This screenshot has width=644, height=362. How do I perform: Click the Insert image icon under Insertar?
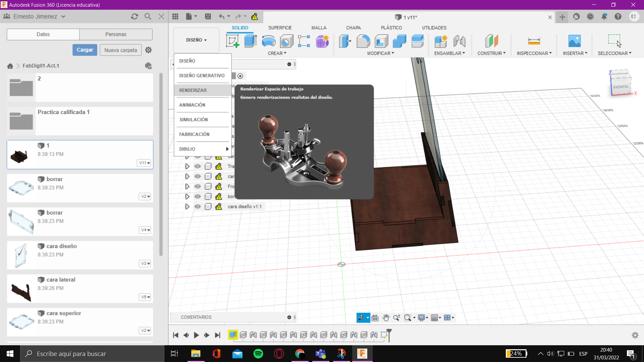(x=574, y=41)
